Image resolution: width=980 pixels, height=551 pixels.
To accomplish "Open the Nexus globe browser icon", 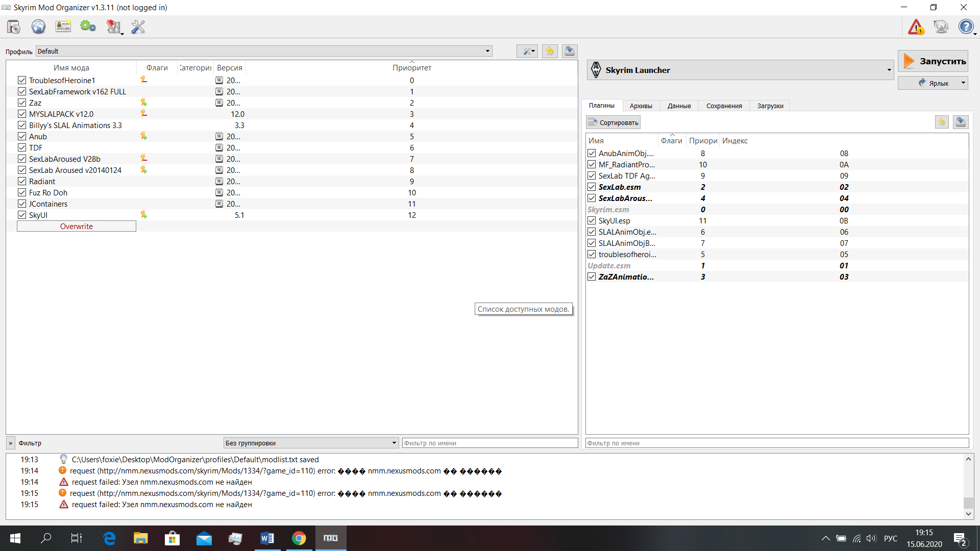I will point(38,27).
